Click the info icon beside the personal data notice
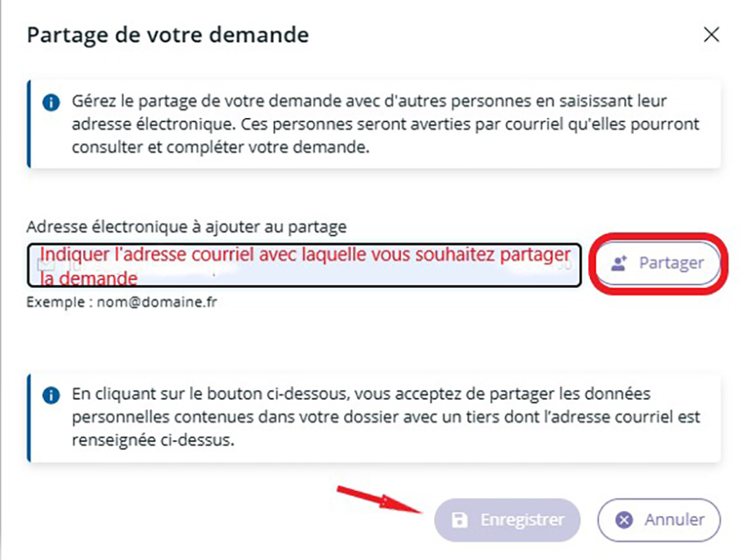744x560 pixels. 51,395
